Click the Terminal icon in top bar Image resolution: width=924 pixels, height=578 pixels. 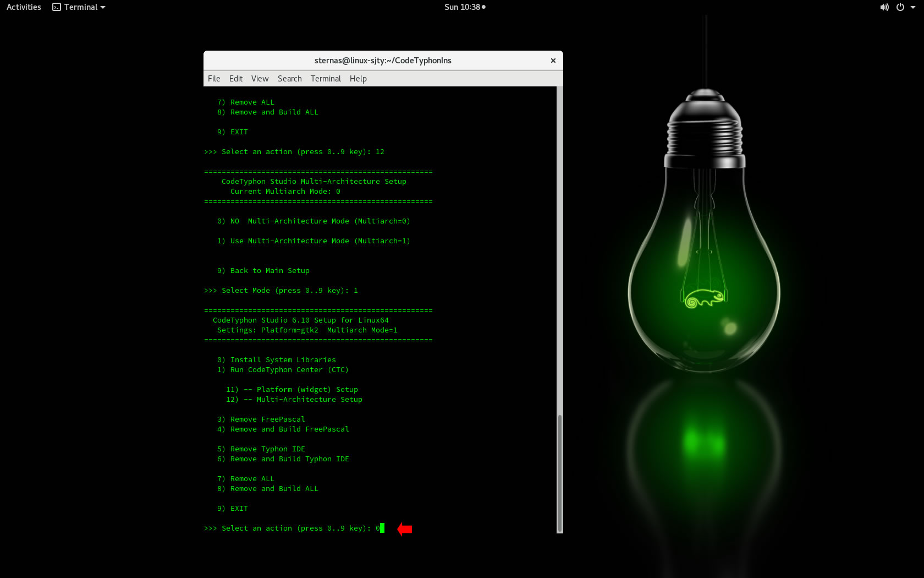[57, 7]
